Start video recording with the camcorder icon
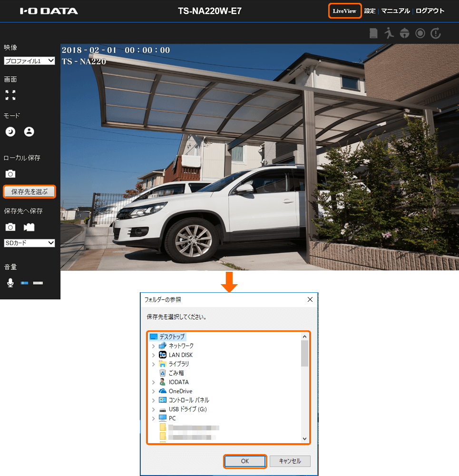Screen dimensions: 459x476 coord(29,228)
